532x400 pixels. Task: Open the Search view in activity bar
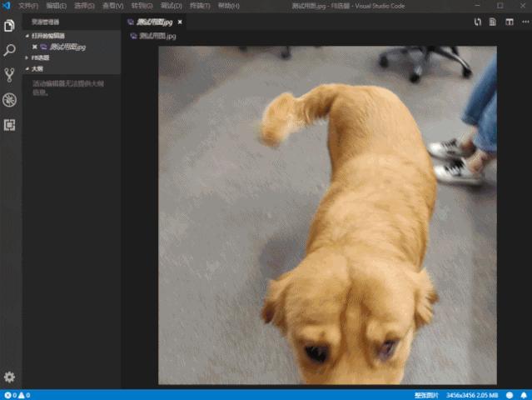pyautogui.click(x=10, y=51)
